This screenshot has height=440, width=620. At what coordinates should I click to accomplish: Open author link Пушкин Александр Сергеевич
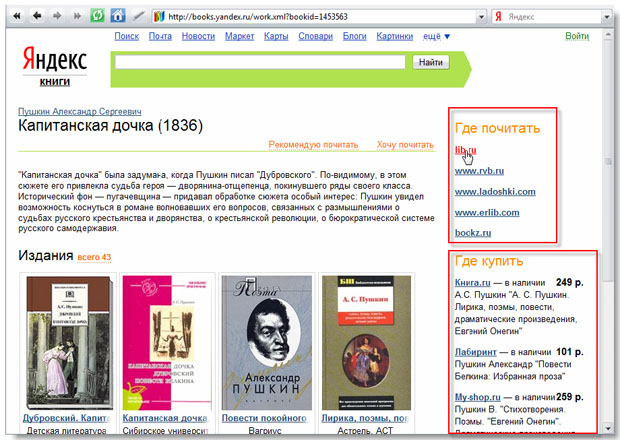[79, 111]
